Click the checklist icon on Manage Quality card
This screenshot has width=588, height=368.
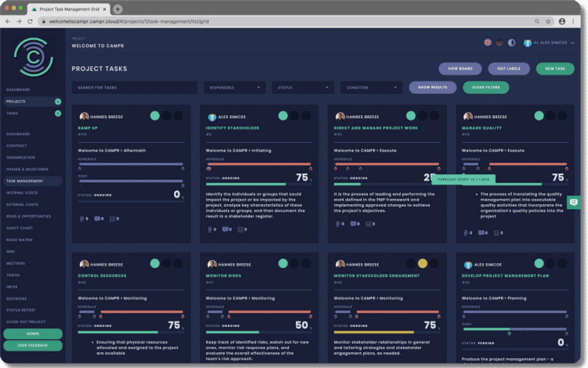496,233
